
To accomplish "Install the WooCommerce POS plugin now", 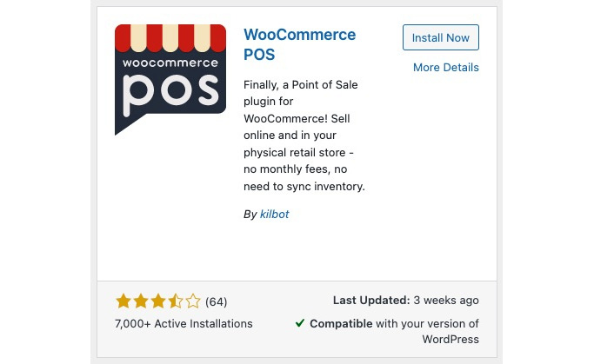I will (x=441, y=37).
